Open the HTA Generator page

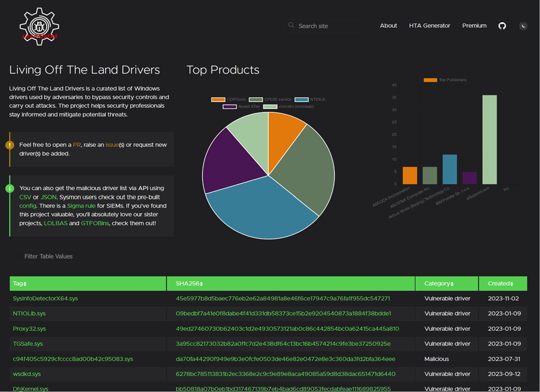click(x=429, y=26)
